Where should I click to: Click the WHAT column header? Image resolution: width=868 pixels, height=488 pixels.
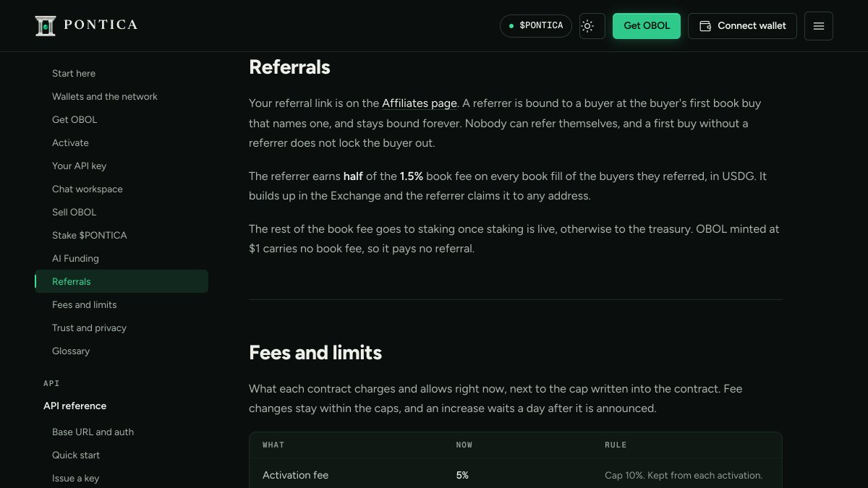[273, 445]
